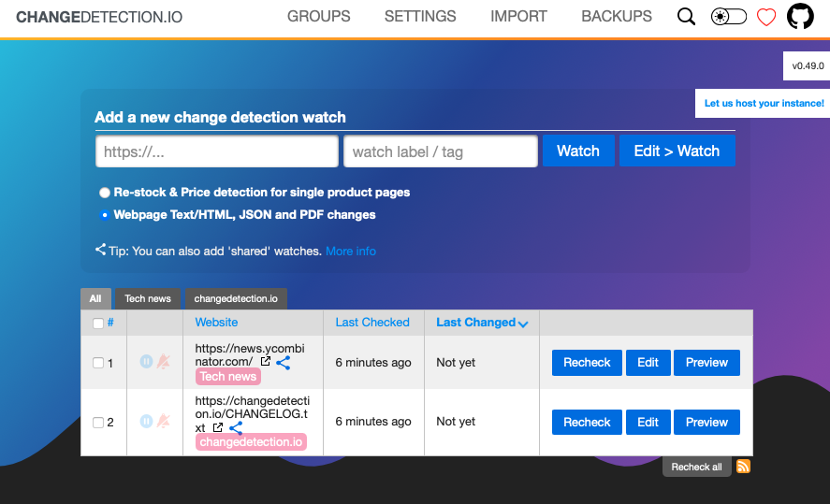Switch to the All tab

click(95, 299)
